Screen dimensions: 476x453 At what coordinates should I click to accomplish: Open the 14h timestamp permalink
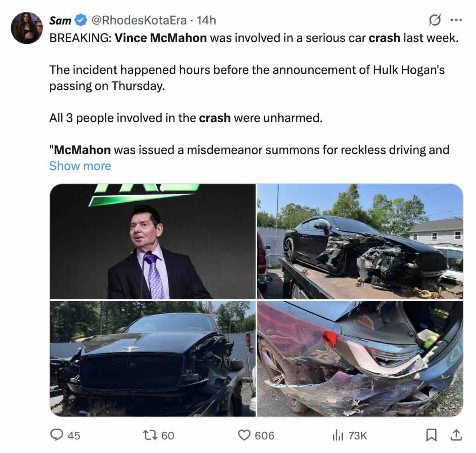coord(206,20)
